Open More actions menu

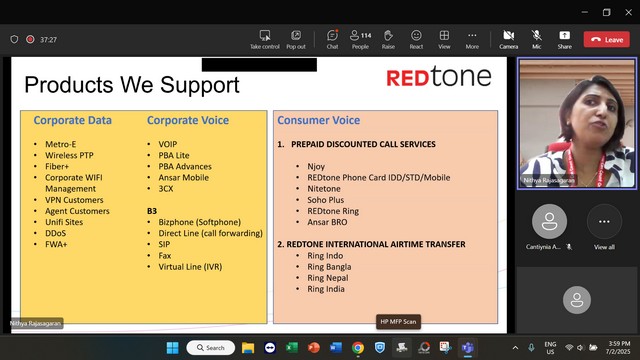tap(472, 40)
